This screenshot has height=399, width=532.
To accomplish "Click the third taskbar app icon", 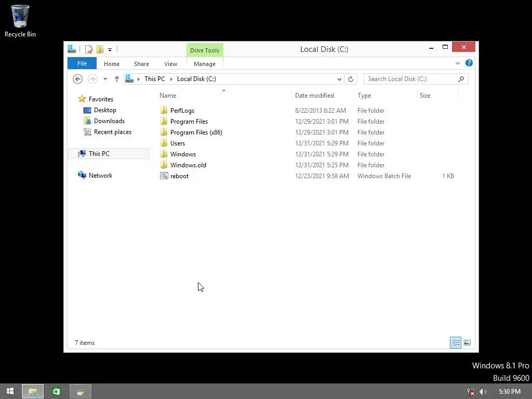I will [x=81, y=392].
